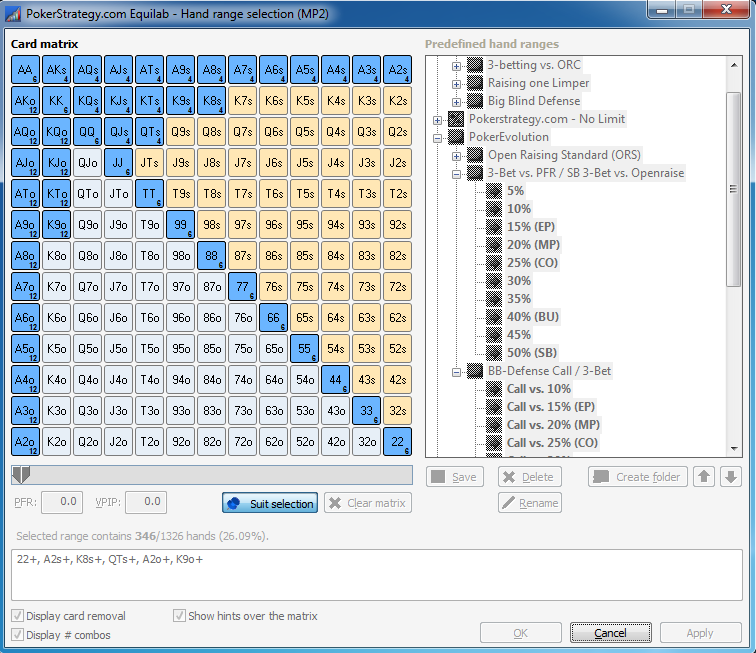Click the range icon beside 5%
Screen dimensions: 756x653
point(494,191)
